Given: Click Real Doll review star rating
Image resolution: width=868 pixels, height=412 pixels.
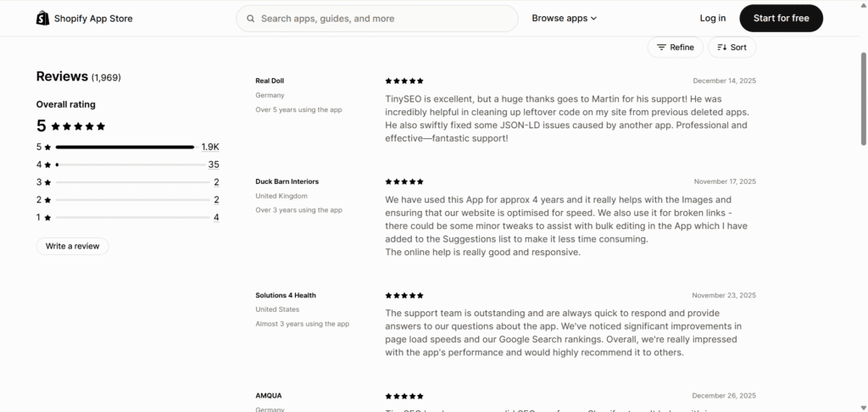Looking at the screenshot, I should [404, 81].
